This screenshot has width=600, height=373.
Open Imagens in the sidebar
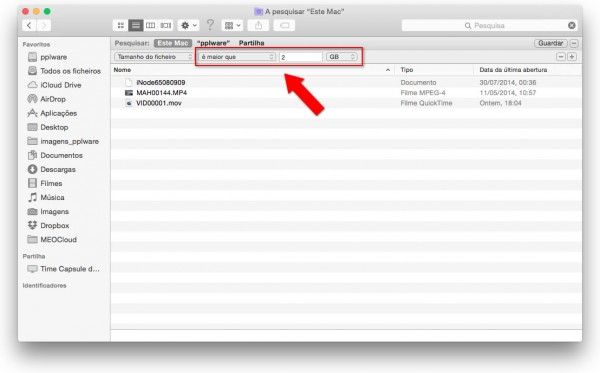(x=54, y=212)
